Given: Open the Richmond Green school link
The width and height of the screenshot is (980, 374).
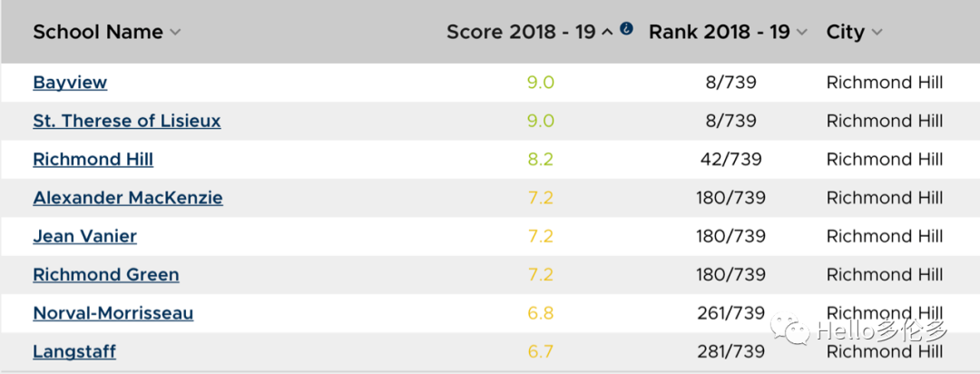Looking at the screenshot, I should (106, 275).
